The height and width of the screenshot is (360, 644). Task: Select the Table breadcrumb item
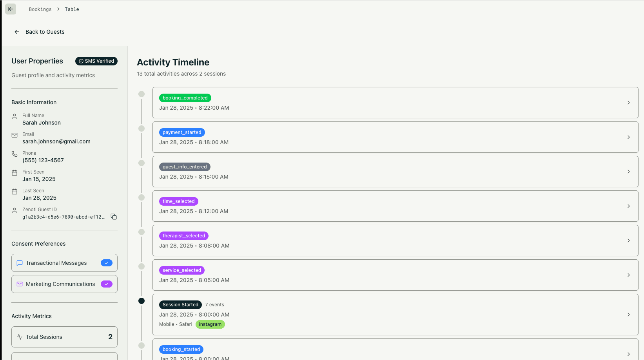coord(72,9)
